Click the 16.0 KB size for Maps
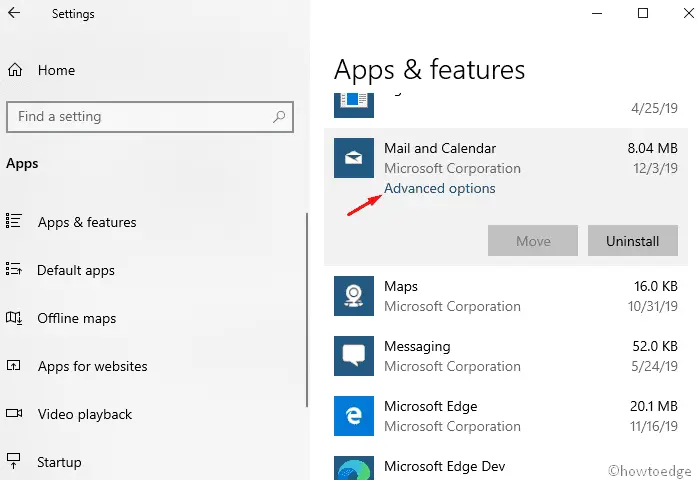The width and height of the screenshot is (698, 480). pos(656,286)
